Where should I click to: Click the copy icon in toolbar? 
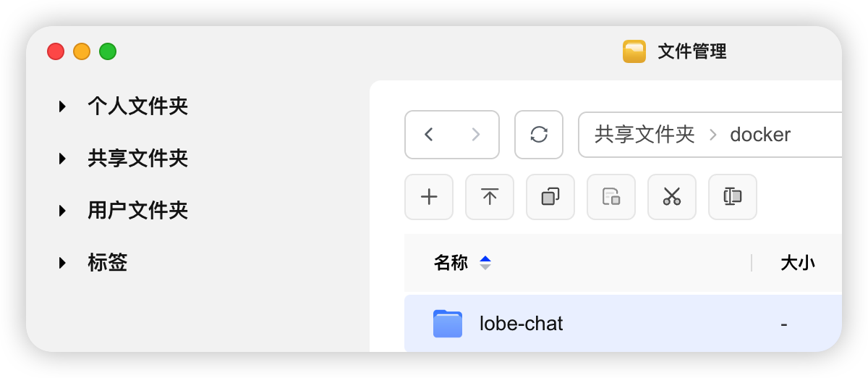pyautogui.click(x=550, y=197)
